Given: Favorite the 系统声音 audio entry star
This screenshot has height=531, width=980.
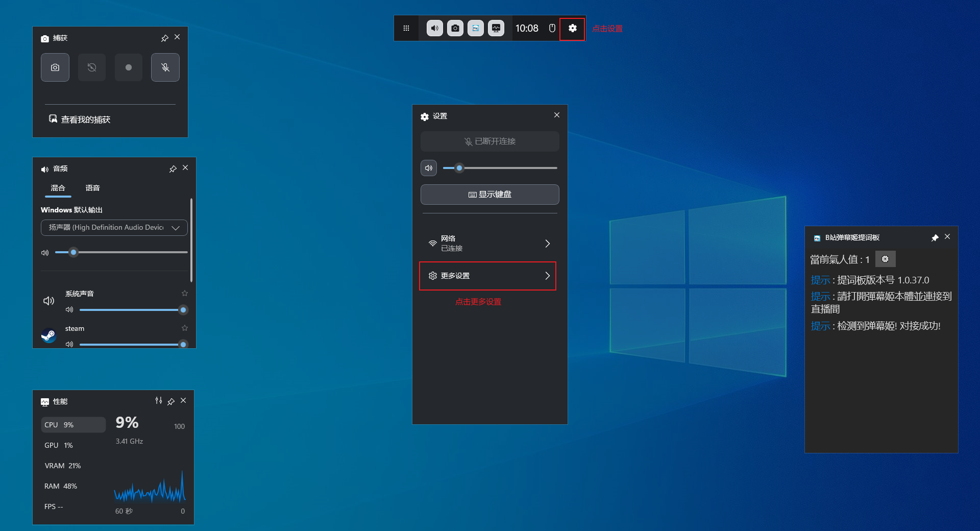Looking at the screenshot, I should 185,294.
